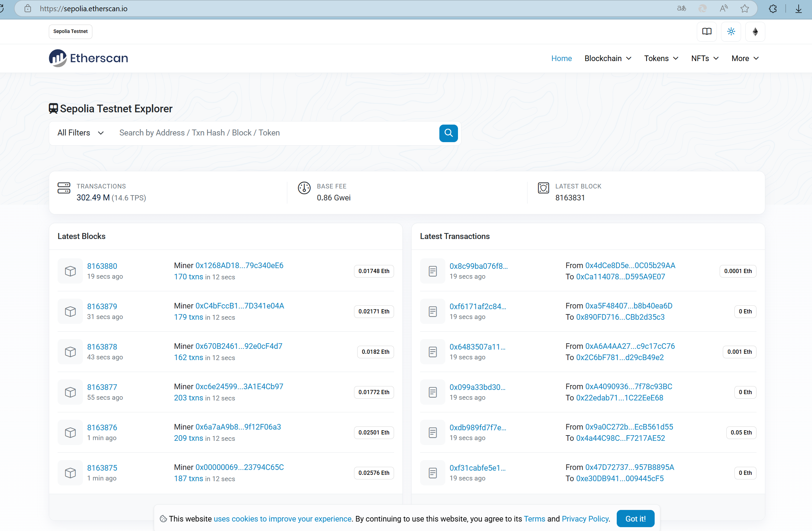Click the read aloud icon in address bar
The image size is (812, 531).
pyautogui.click(x=723, y=8)
